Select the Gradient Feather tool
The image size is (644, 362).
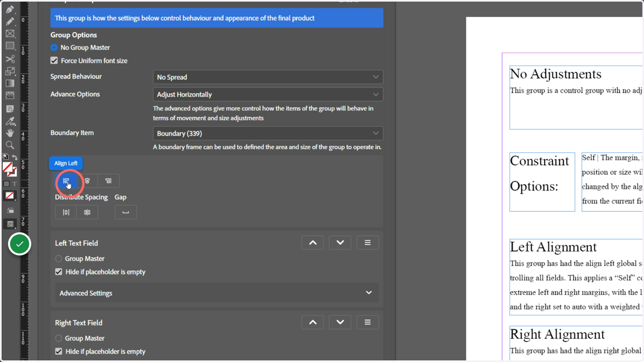click(10, 95)
